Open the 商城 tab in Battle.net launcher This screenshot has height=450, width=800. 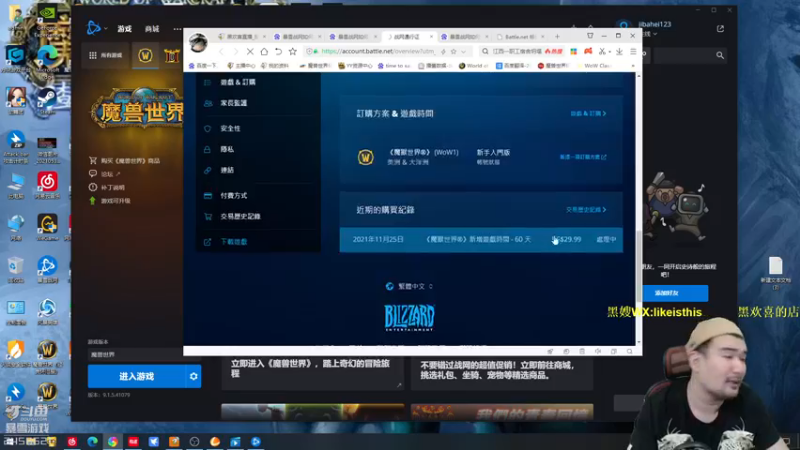coord(152,29)
